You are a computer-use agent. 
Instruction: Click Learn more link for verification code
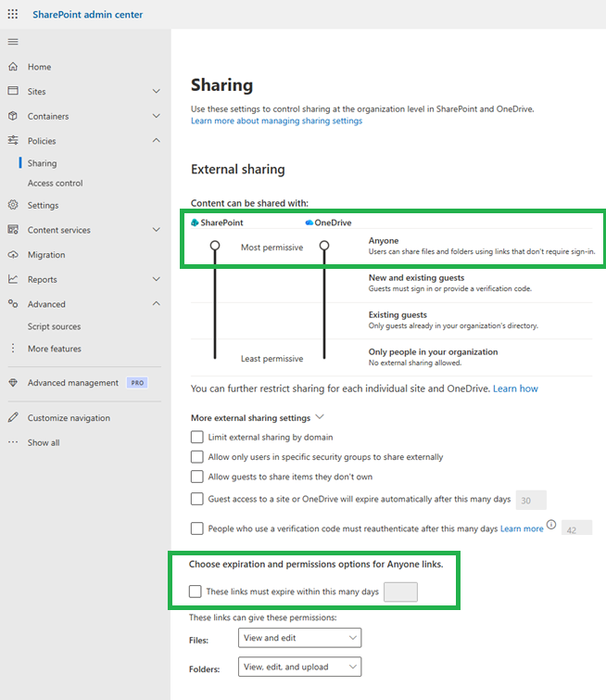522,528
